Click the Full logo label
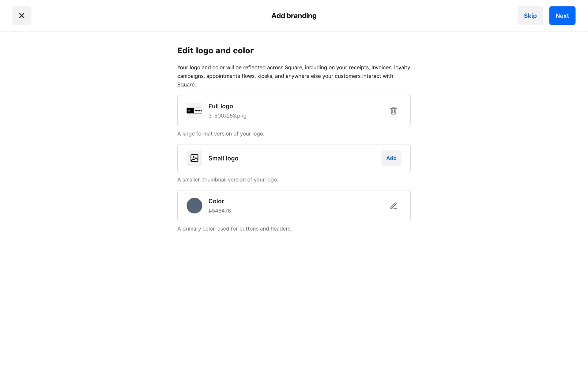This screenshot has width=588, height=368. click(x=221, y=106)
